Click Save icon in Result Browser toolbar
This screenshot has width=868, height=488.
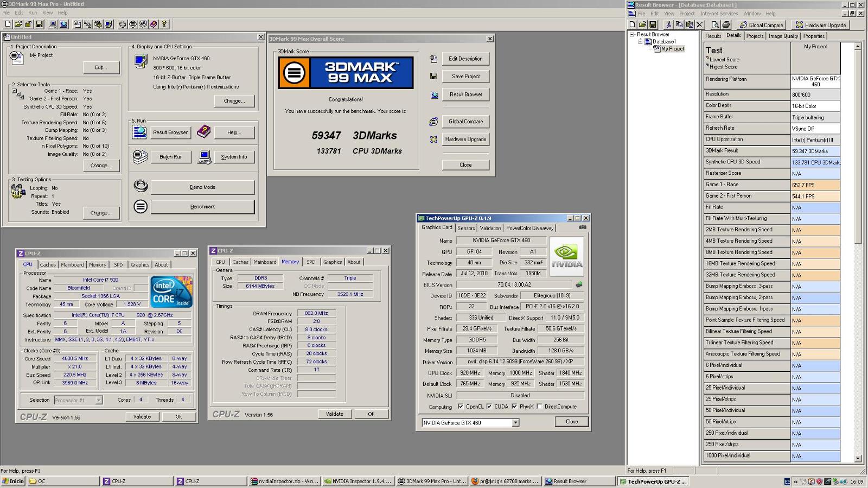coord(653,24)
